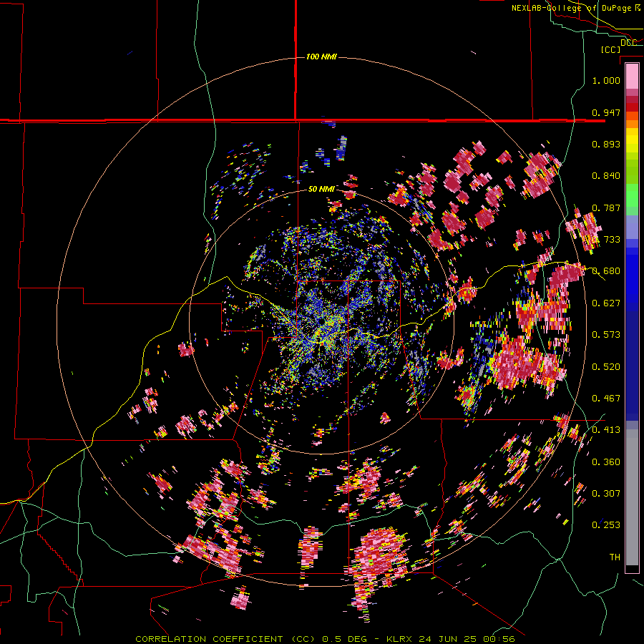The image size is (644, 644).
Task: Click the 0.840 color scale label
Action: (x=606, y=176)
